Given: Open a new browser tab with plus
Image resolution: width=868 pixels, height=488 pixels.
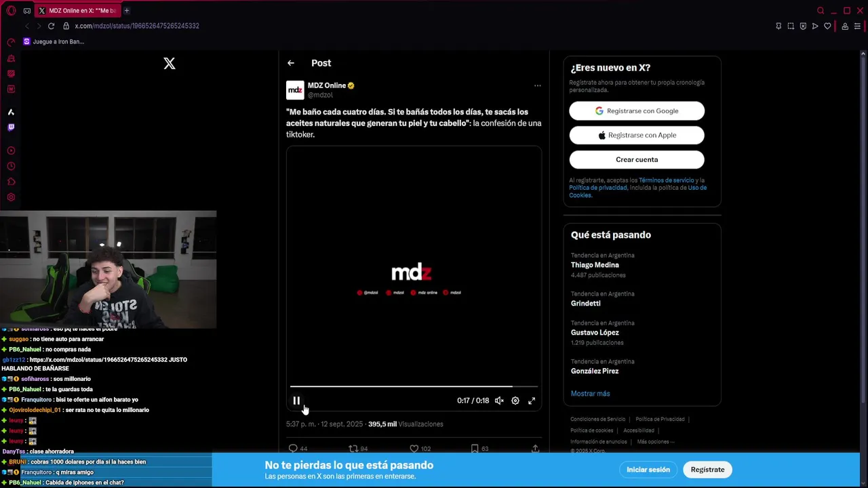Looking at the screenshot, I should point(126,10).
